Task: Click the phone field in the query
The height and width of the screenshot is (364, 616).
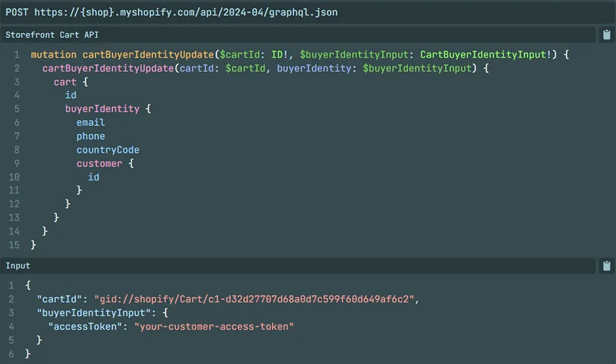Action: (91, 136)
